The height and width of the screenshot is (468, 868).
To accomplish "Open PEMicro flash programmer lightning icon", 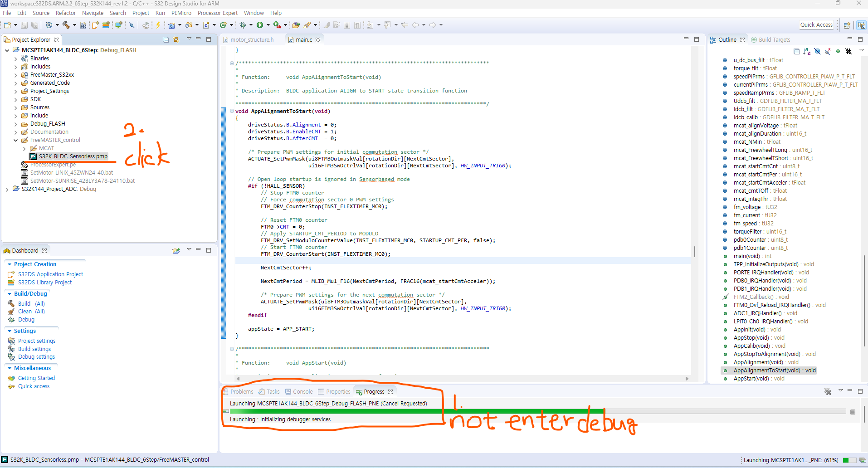I will pyautogui.click(x=158, y=25).
